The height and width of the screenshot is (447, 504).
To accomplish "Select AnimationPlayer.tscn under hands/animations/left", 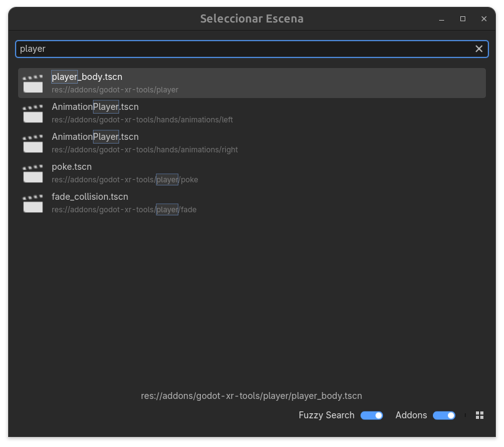I will [x=95, y=107].
